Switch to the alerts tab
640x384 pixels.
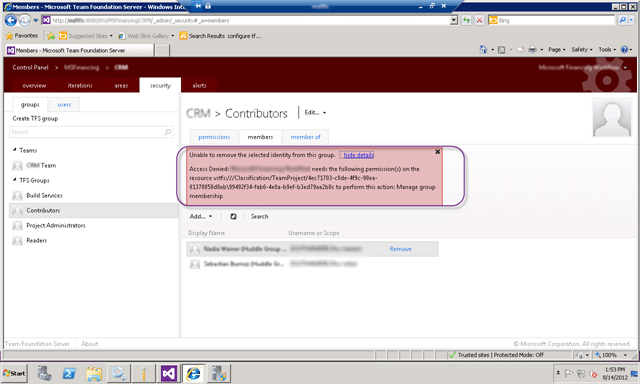pyautogui.click(x=199, y=85)
